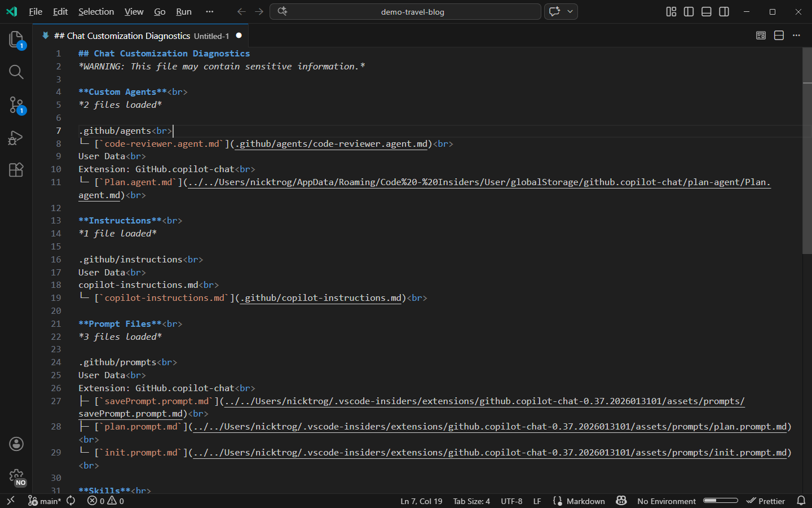Open Source Control with pending change
812x508 pixels.
click(x=16, y=105)
